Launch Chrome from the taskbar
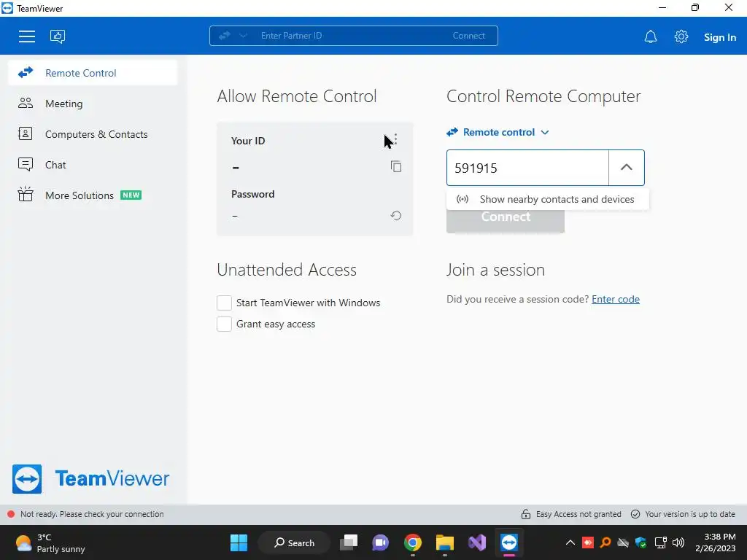The image size is (747, 560). [413, 542]
